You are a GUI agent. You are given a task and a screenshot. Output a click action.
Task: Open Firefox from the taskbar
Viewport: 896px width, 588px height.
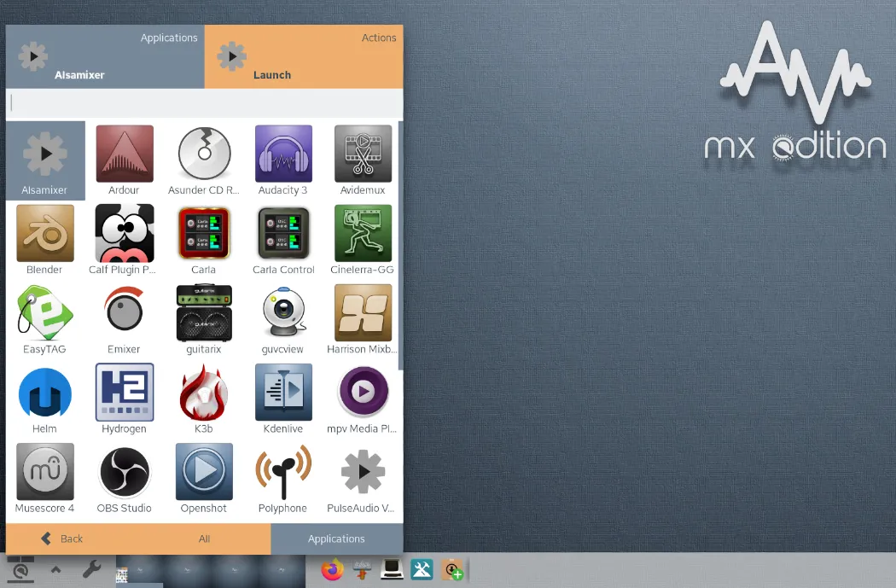(x=332, y=570)
